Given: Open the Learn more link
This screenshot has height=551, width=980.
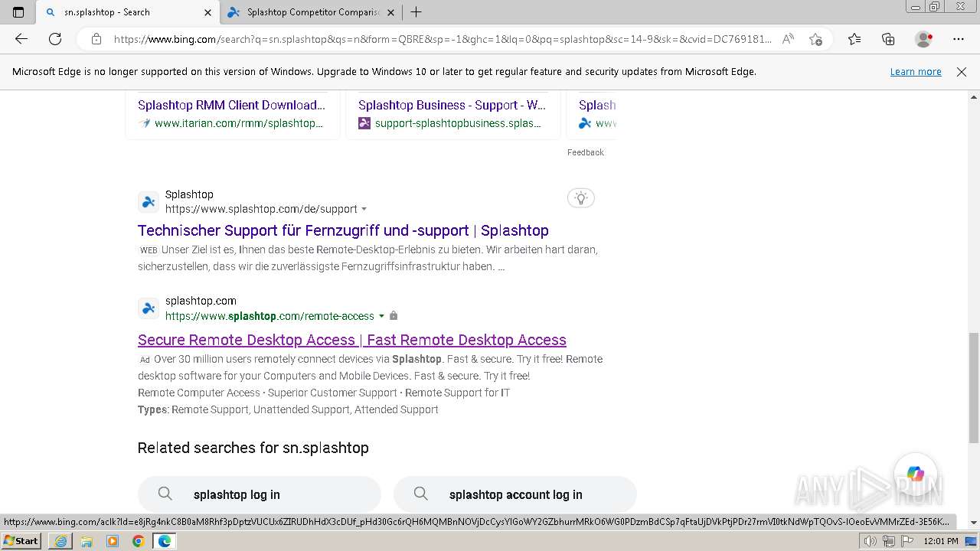Looking at the screenshot, I should coord(916,71).
